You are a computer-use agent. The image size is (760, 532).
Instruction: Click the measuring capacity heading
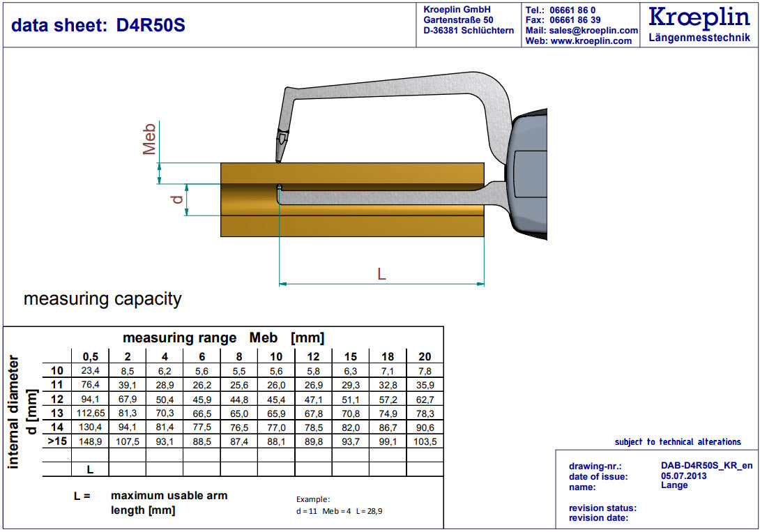[102, 299]
